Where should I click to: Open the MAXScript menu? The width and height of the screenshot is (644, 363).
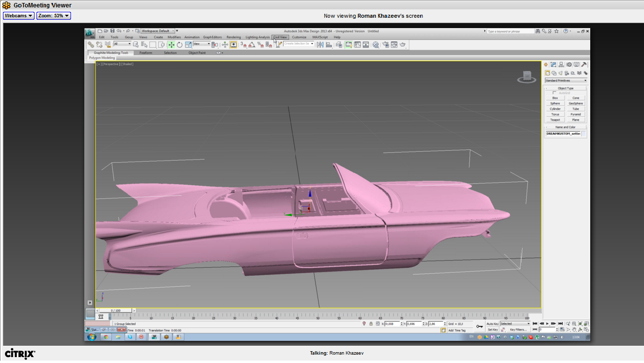pos(320,37)
